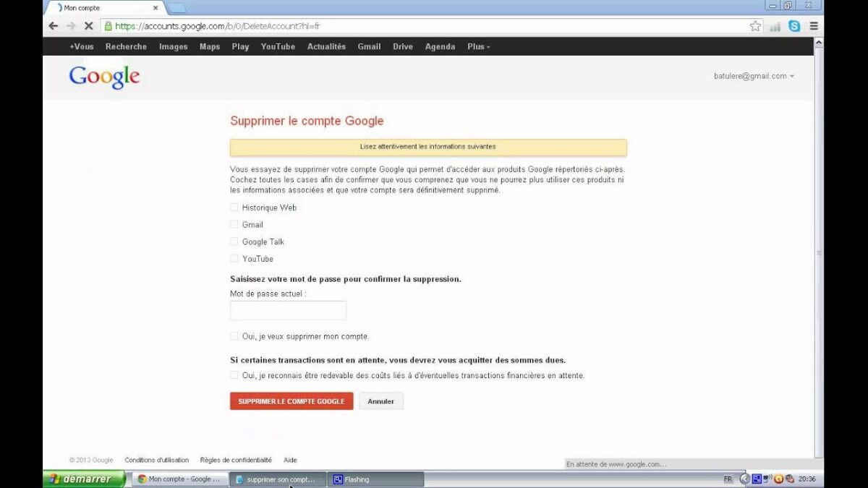This screenshot has width=868, height=488.
Task: Stop page loading with the X icon
Action: click(88, 26)
